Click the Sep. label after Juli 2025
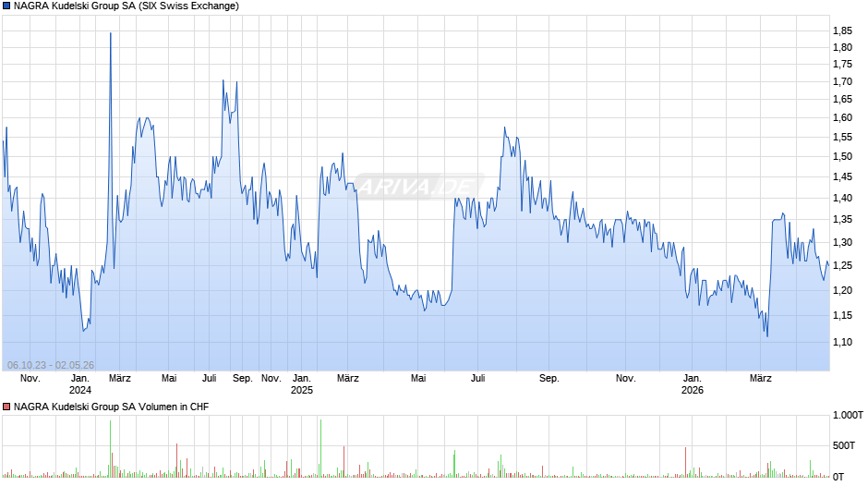This screenshot has height=486, width=868. pos(549,379)
